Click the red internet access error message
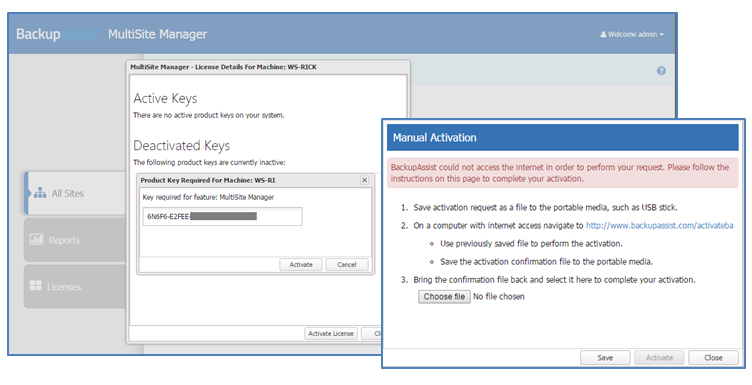 (563, 173)
